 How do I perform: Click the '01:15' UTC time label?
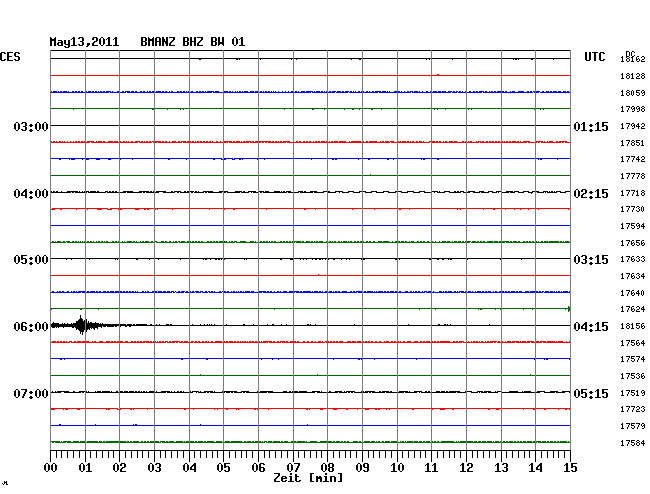[591, 126]
